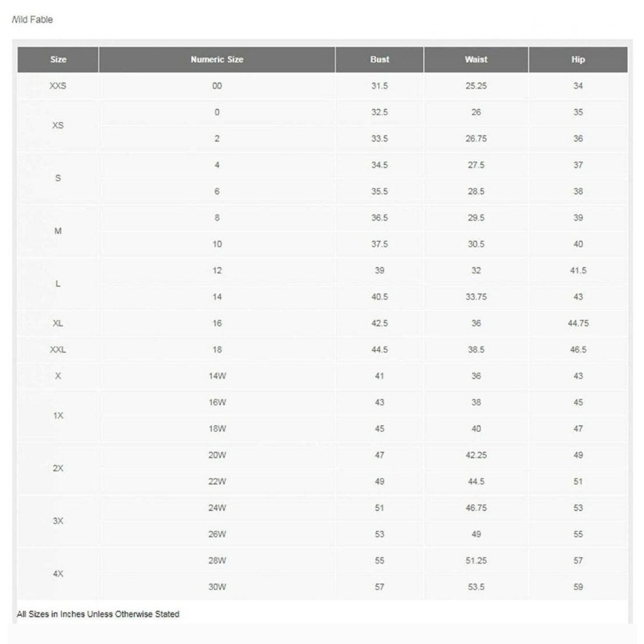
Task: Click the Numeric Size column header
Action: 217,59
